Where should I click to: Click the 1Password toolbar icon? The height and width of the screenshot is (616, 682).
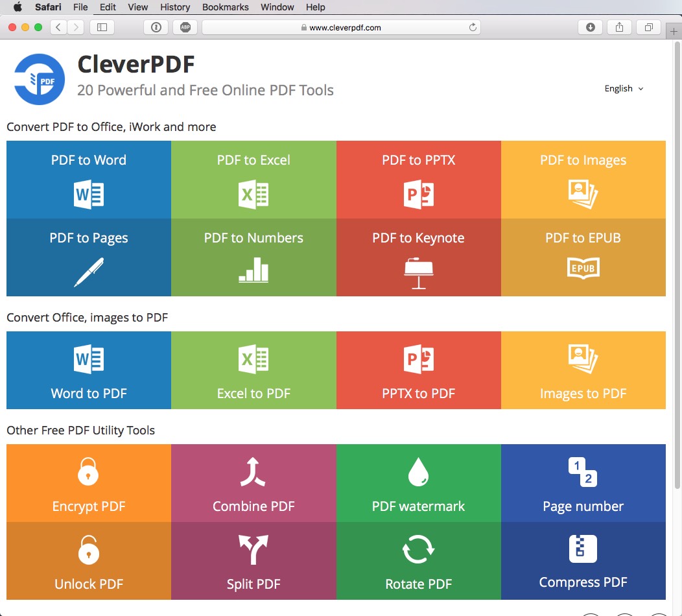pos(156,27)
